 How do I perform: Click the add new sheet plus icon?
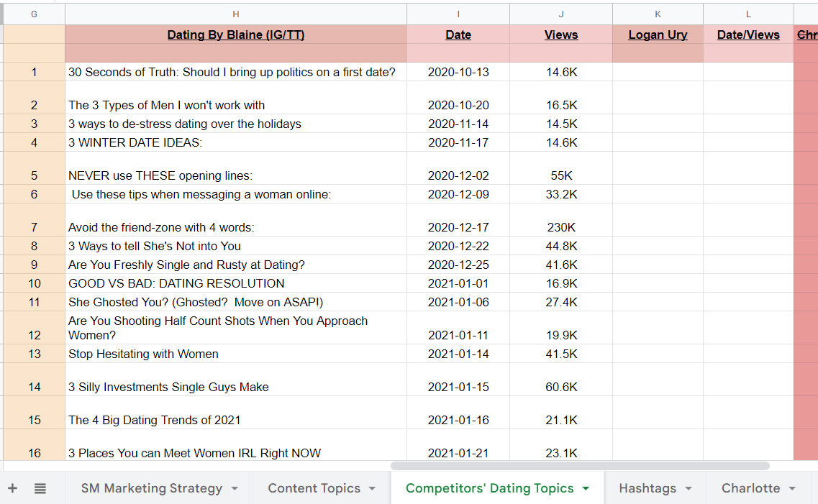click(12, 488)
